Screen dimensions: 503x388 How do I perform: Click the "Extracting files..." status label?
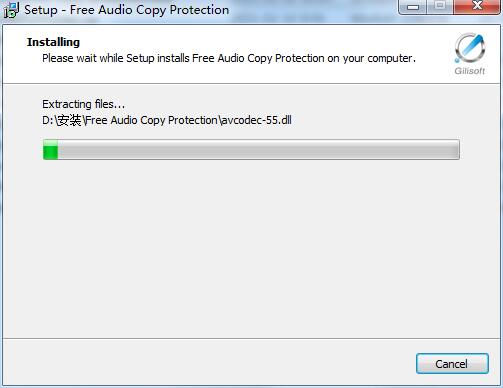[x=83, y=104]
